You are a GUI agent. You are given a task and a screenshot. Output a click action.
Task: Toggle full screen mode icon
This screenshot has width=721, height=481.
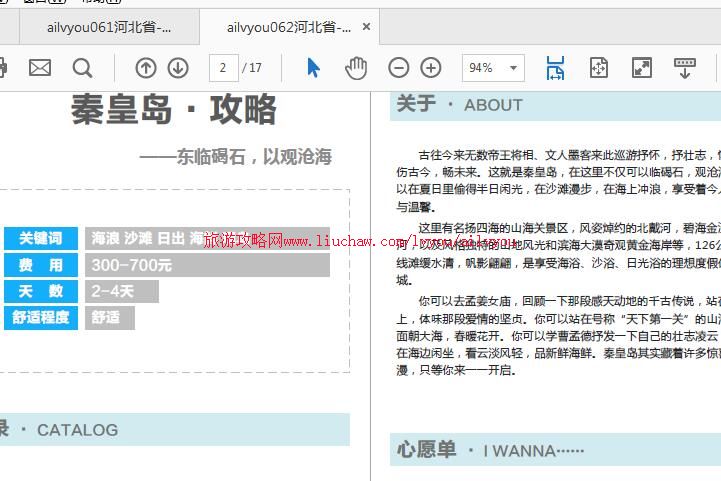pos(641,68)
